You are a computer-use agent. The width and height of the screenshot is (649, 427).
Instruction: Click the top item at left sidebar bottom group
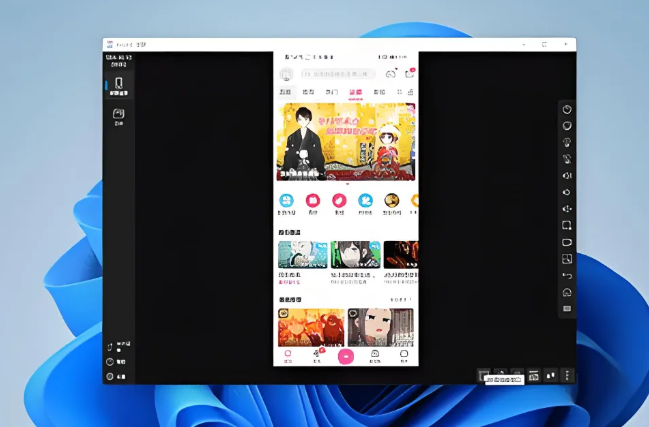click(118, 346)
